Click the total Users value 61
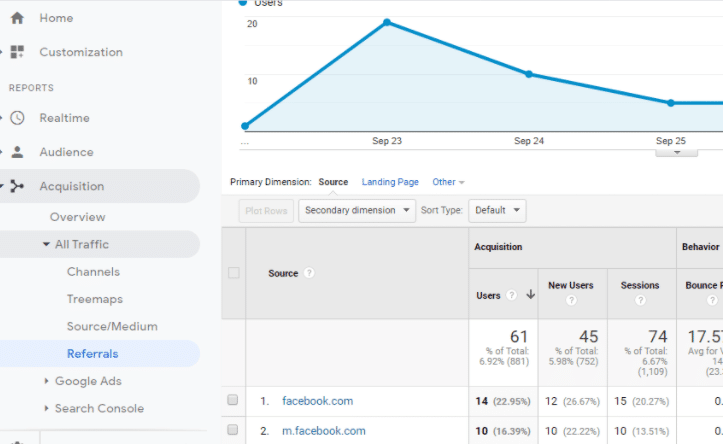Screen dimensions: 723x444 click(x=519, y=336)
